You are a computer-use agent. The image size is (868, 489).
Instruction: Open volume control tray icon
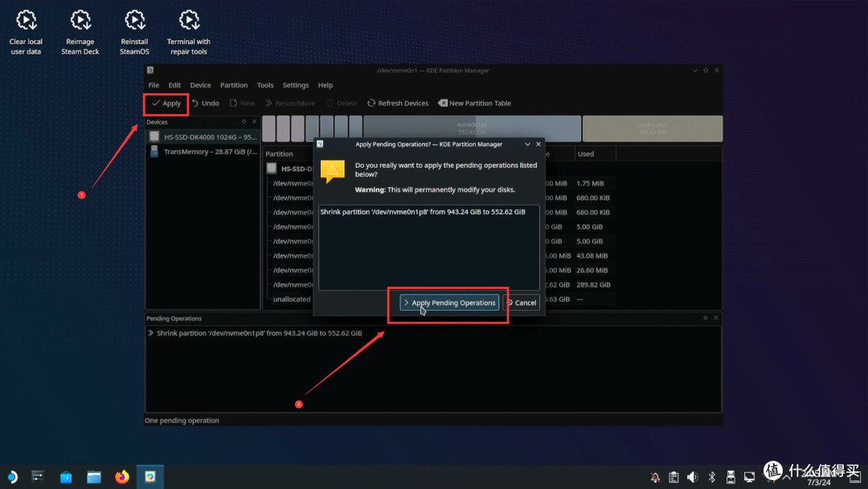point(693,478)
